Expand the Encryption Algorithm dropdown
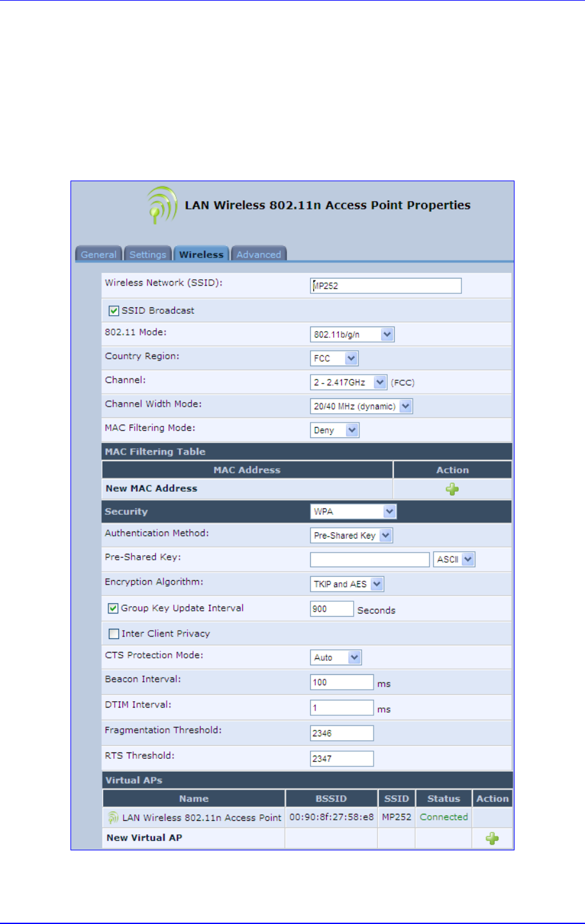The height and width of the screenshot is (924, 585). pyautogui.click(x=347, y=584)
